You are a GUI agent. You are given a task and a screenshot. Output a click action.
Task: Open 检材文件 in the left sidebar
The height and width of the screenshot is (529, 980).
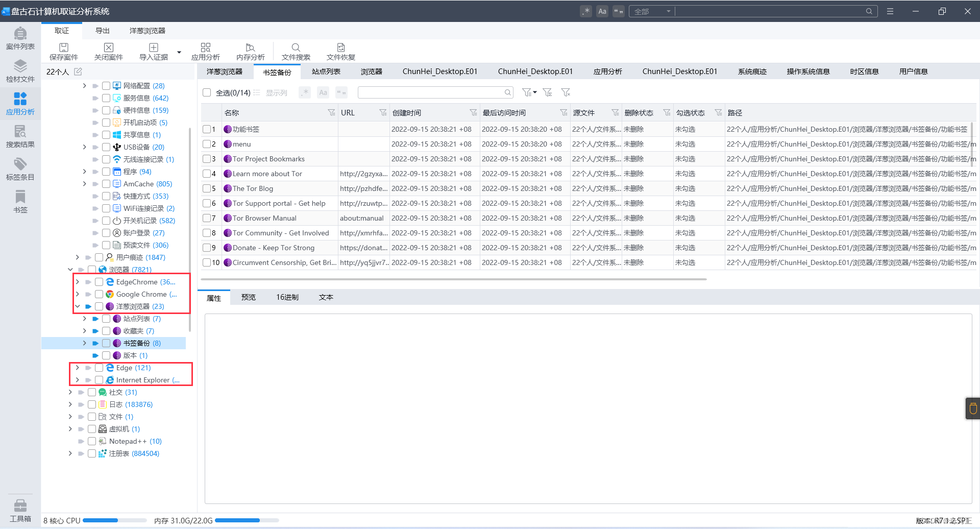(x=20, y=71)
